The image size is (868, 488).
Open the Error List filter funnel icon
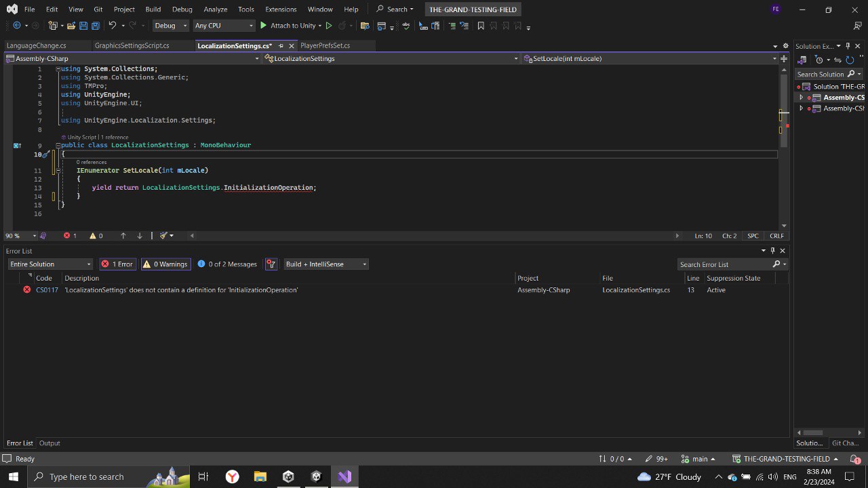[x=271, y=264]
